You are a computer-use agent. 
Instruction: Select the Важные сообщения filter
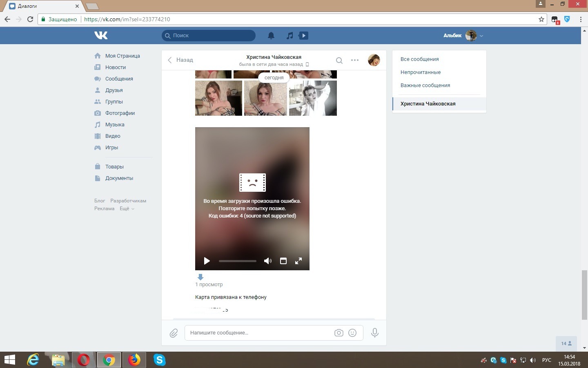tap(425, 85)
